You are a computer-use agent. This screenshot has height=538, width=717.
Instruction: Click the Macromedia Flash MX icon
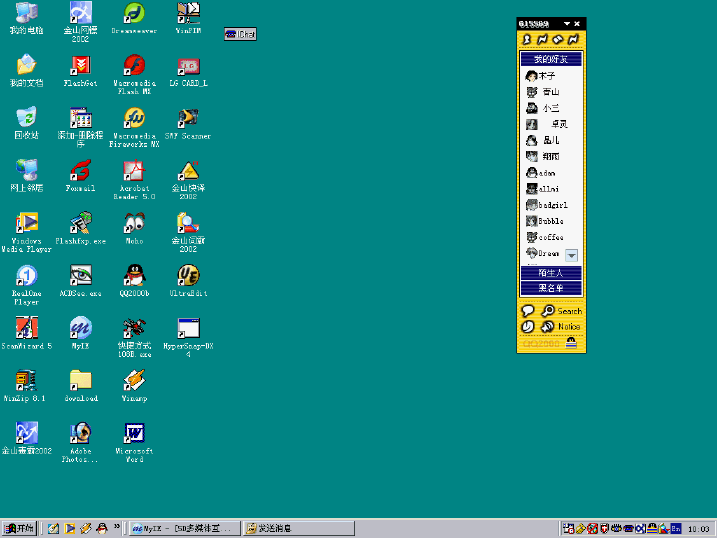(134, 67)
